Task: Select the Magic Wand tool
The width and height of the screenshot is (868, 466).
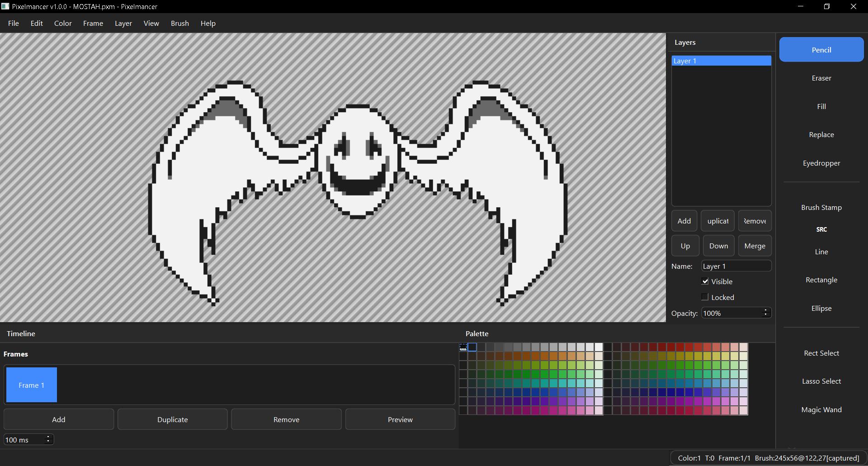Action: [x=821, y=410]
